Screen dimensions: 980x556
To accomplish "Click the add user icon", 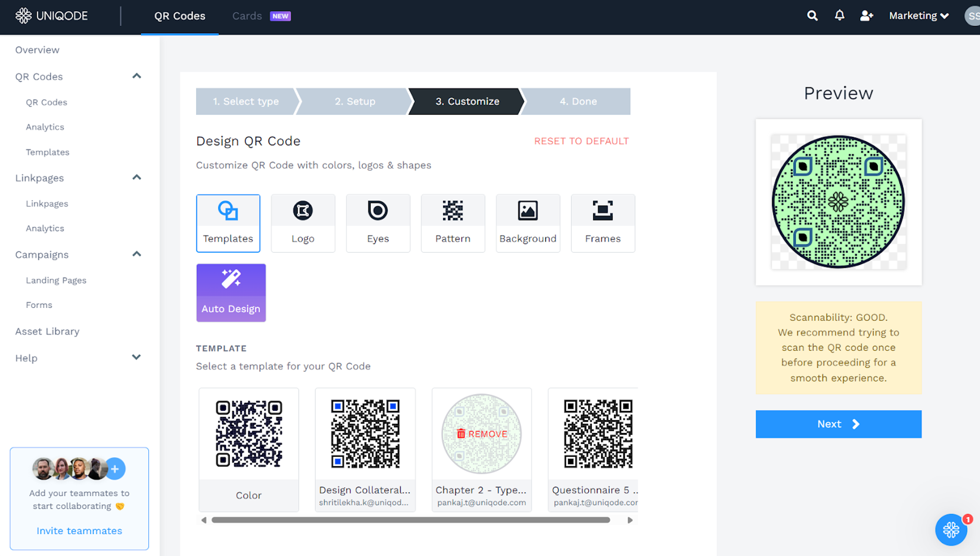I will point(866,16).
